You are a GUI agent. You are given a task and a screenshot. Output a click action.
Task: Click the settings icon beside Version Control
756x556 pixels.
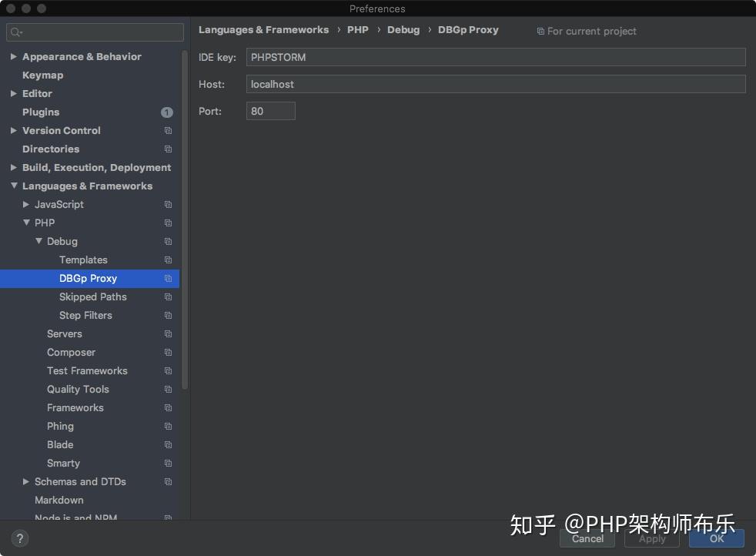pyautogui.click(x=168, y=130)
